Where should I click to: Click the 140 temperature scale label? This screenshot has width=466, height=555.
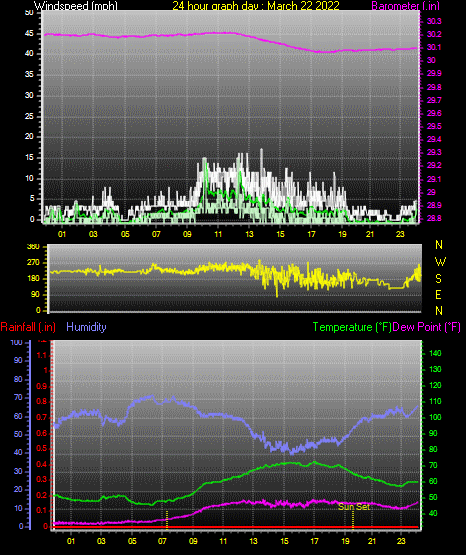point(435,353)
